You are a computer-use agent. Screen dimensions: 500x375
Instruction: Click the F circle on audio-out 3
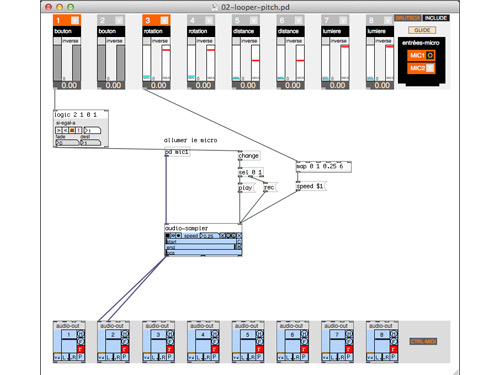170,341
